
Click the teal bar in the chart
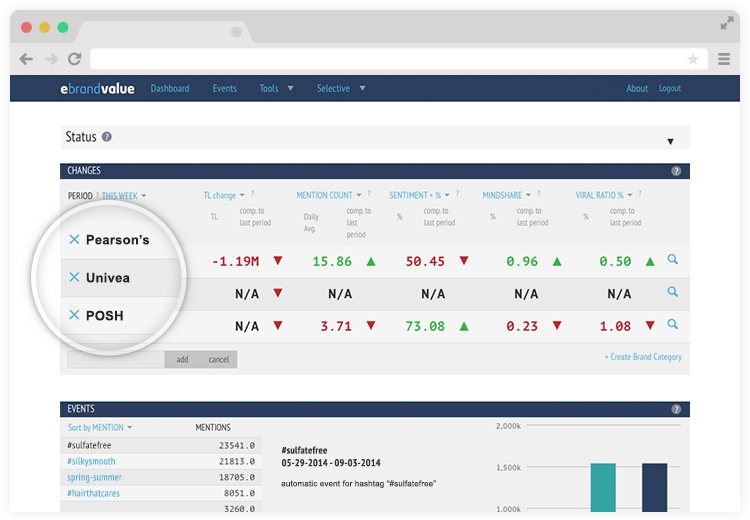pyautogui.click(x=603, y=487)
